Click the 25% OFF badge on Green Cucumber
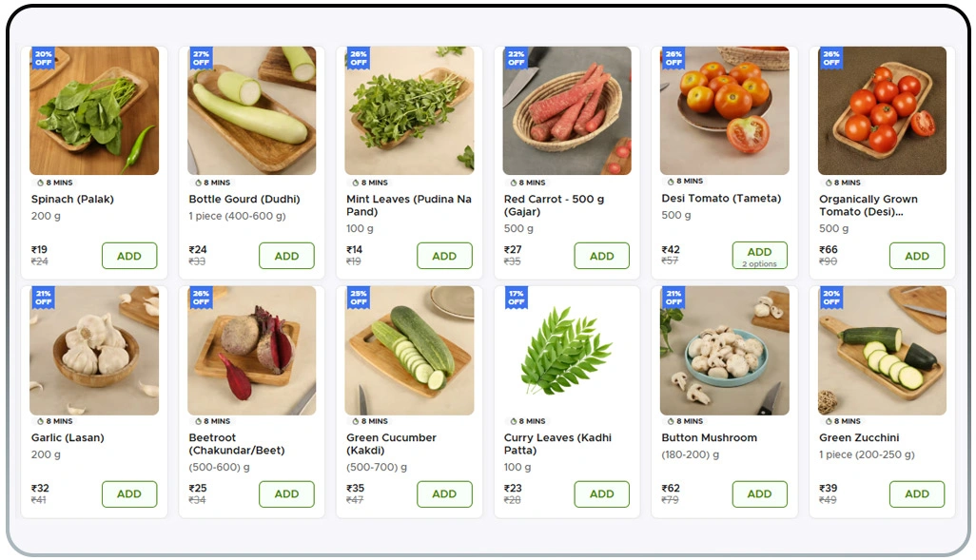 point(358,298)
